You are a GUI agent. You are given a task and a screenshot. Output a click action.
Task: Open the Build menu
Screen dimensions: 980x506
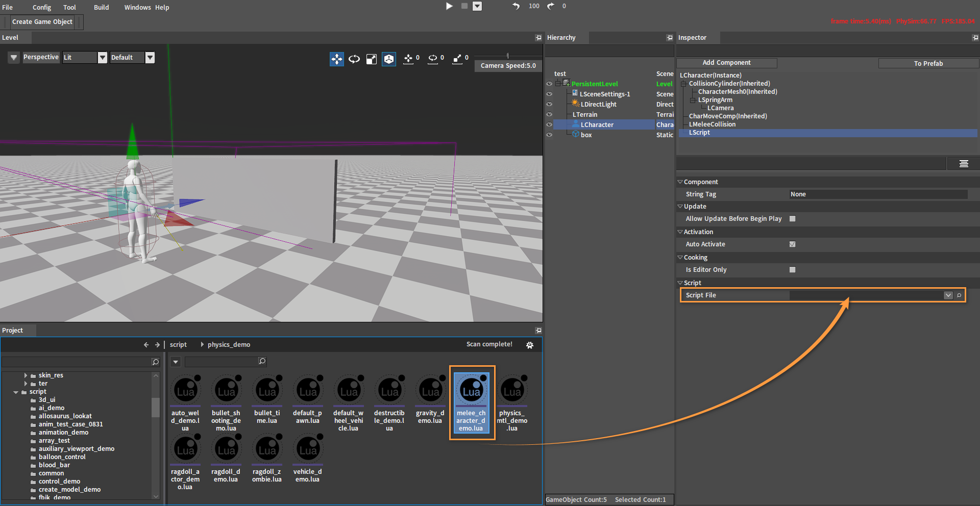[101, 7]
